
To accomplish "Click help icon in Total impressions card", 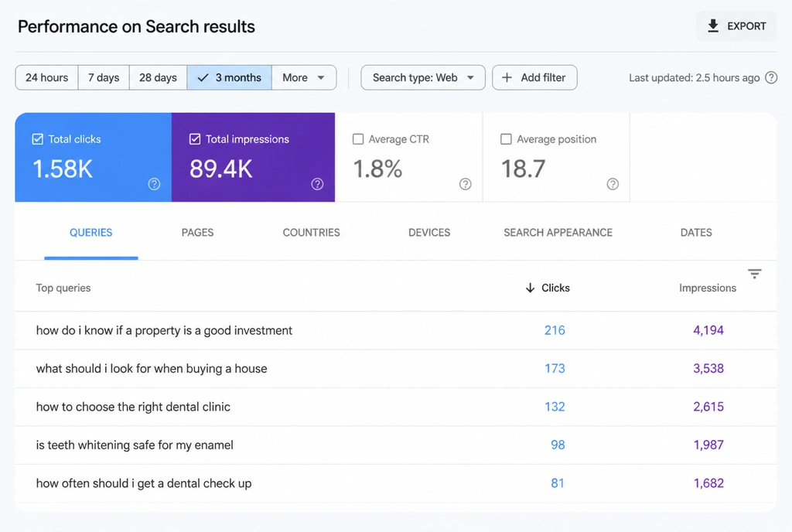I will point(317,184).
